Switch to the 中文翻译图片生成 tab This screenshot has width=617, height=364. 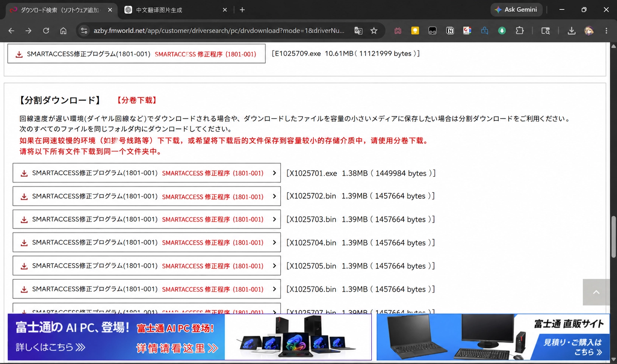pos(176,10)
